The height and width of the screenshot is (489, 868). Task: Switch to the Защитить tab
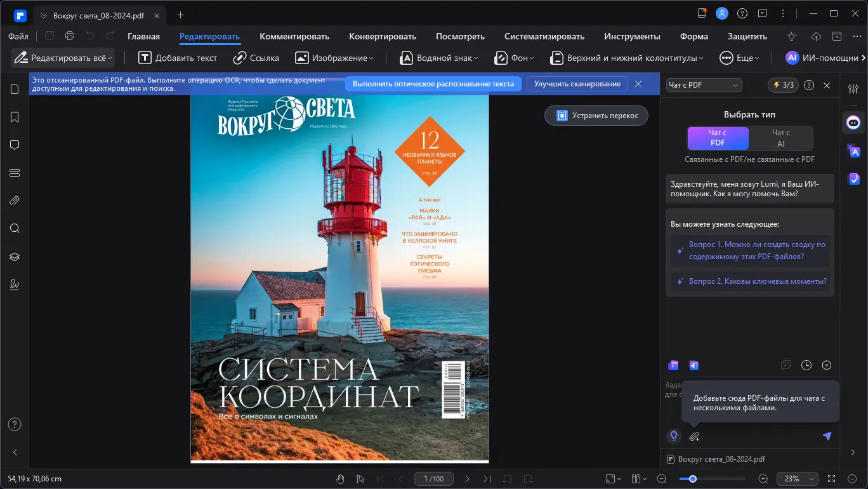pos(747,36)
